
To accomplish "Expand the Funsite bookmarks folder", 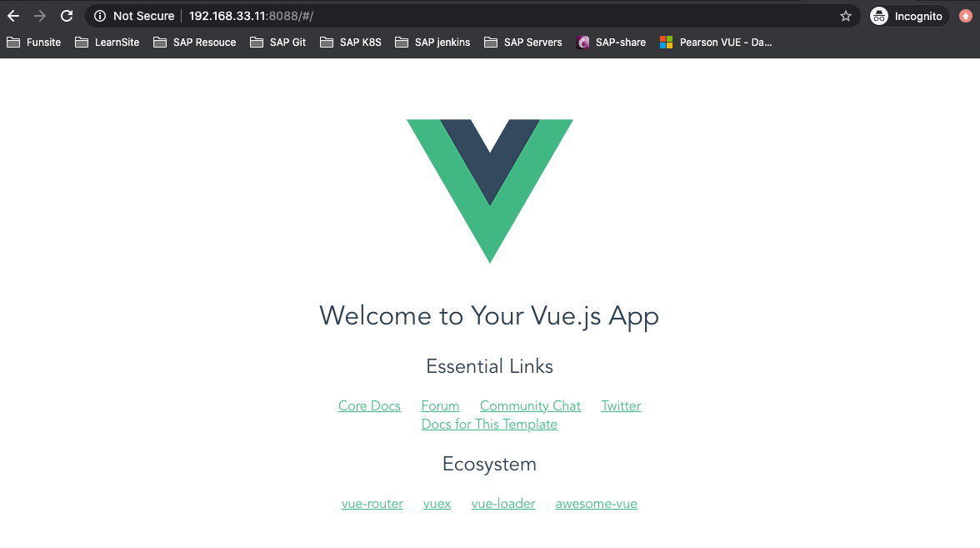I will click(33, 43).
